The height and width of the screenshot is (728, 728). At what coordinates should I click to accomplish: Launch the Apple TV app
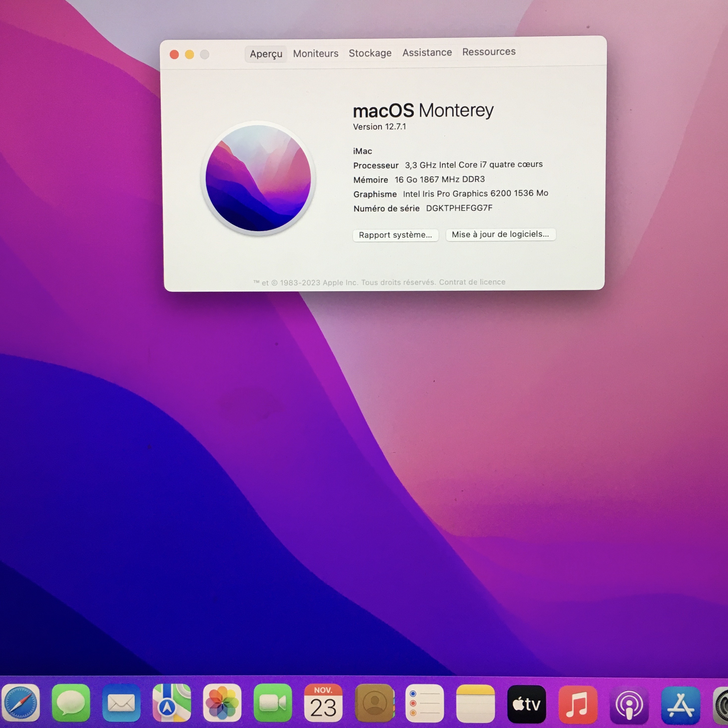pyautogui.click(x=526, y=704)
